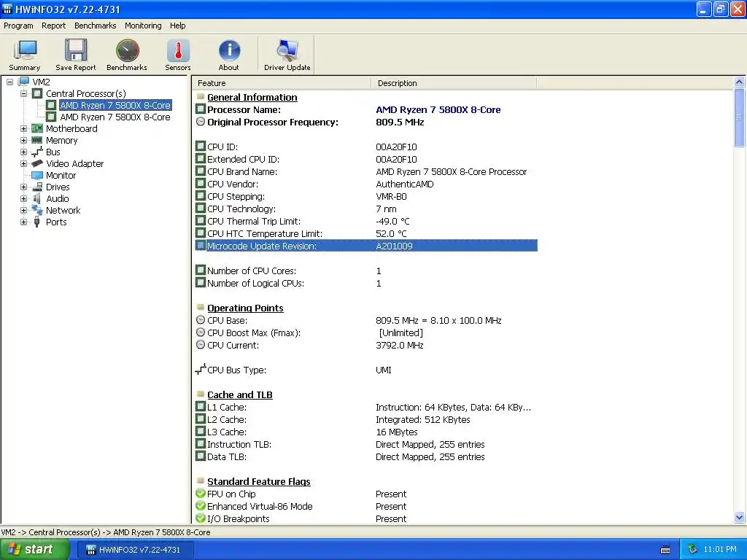This screenshot has height=560, width=747.
Task: Open Driver Update toolbar icon
Action: [287, 55]
